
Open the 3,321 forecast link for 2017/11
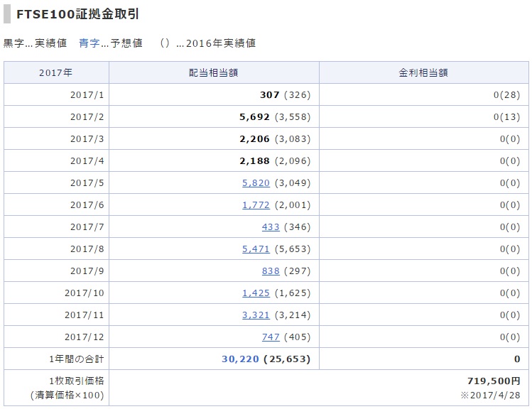click(x=256, y=315)
